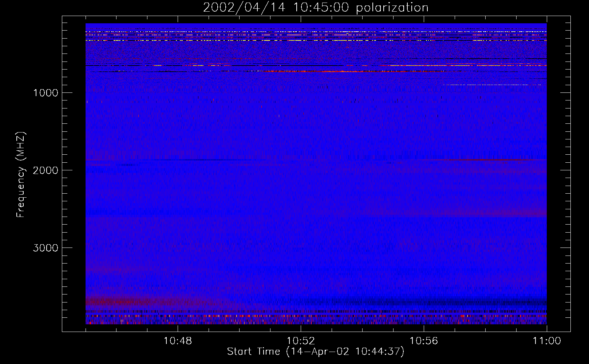Click the 10:56 time tick label
589x364 pixels.
pos(424,341)
